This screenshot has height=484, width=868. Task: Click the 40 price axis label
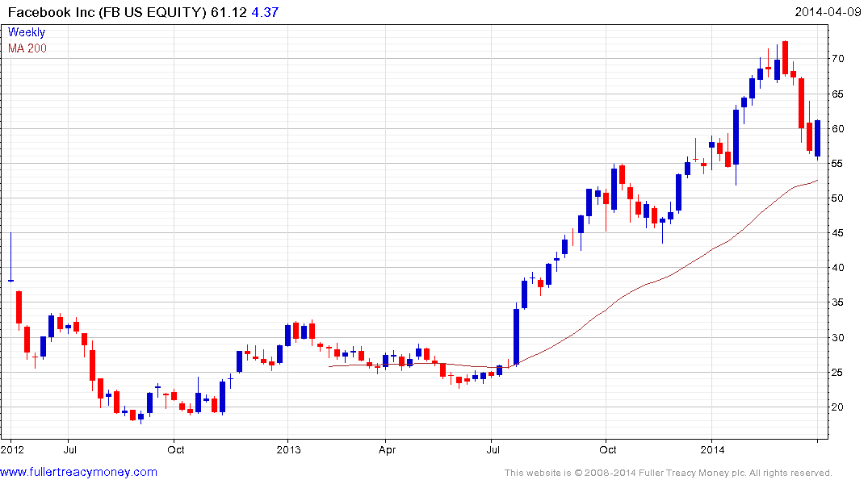[837, 268]
